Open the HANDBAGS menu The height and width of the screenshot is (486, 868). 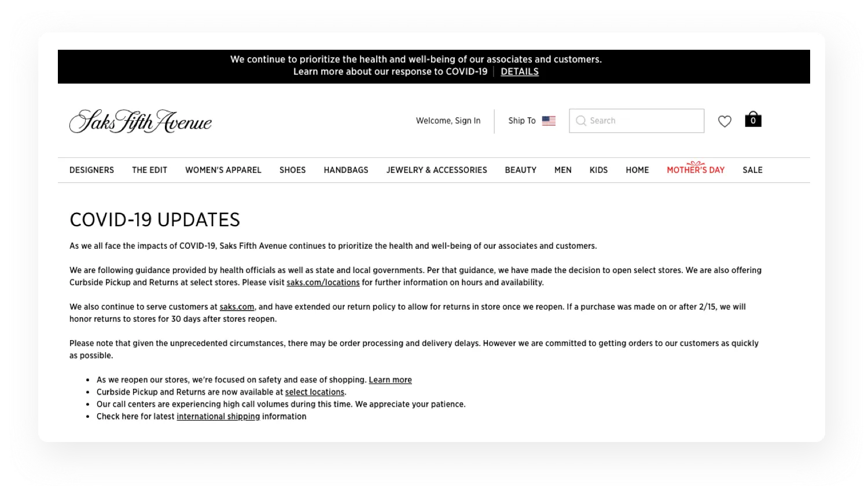point(346,170)
